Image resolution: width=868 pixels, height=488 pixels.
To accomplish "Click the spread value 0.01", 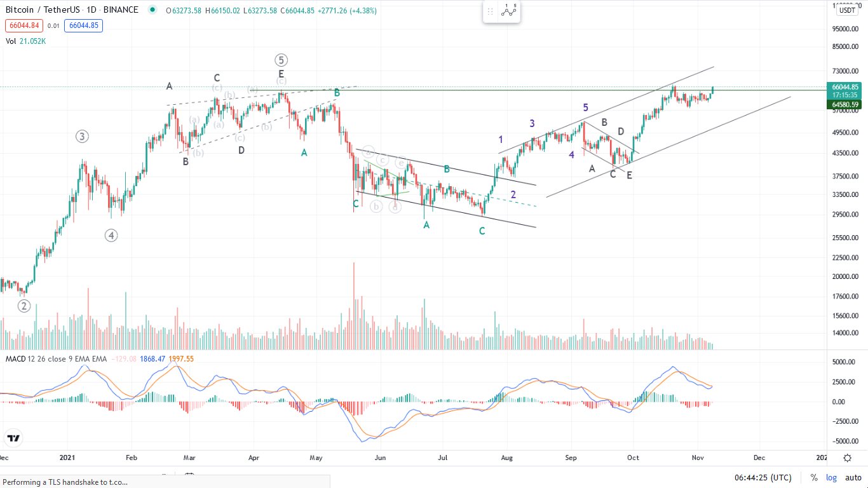I will [x=53, y=25].
